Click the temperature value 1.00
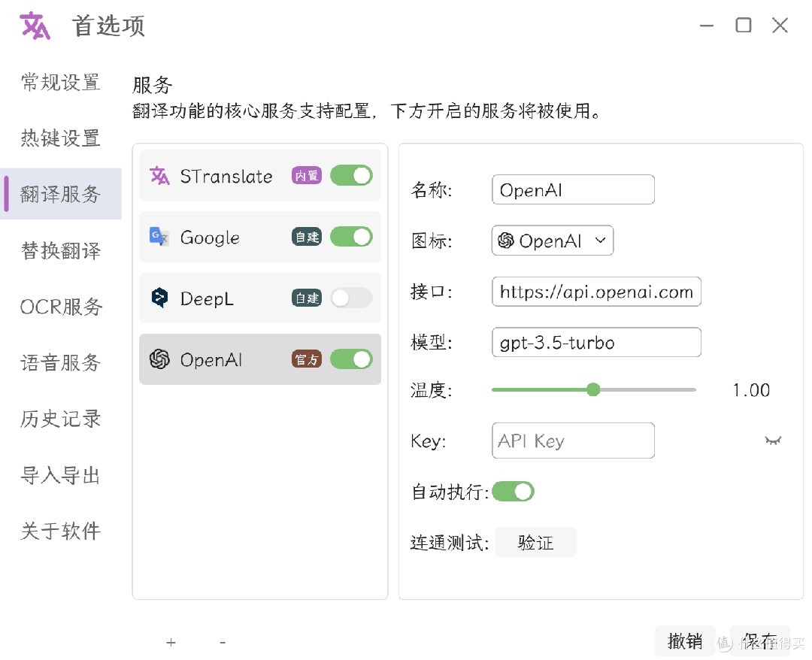This screenshot has width=812, height=660. 751,390
